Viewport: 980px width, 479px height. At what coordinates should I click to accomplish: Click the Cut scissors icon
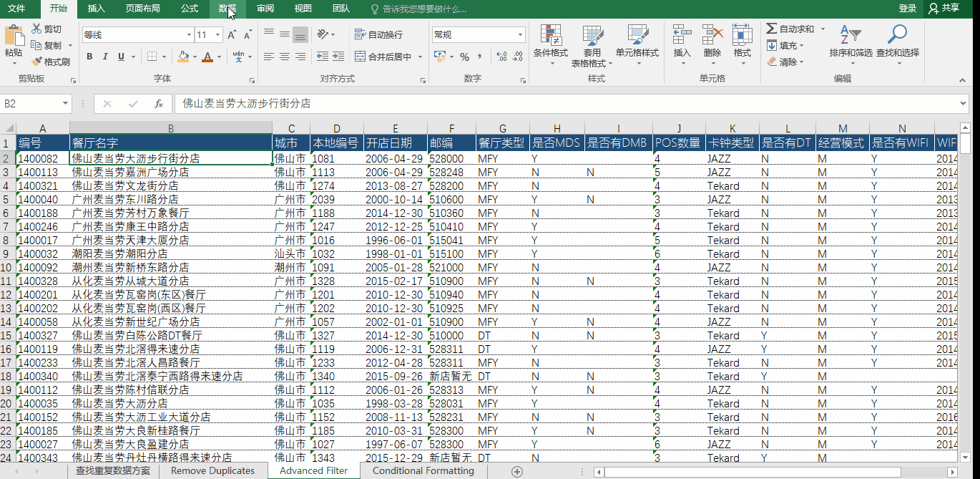[x=36, y=29]
